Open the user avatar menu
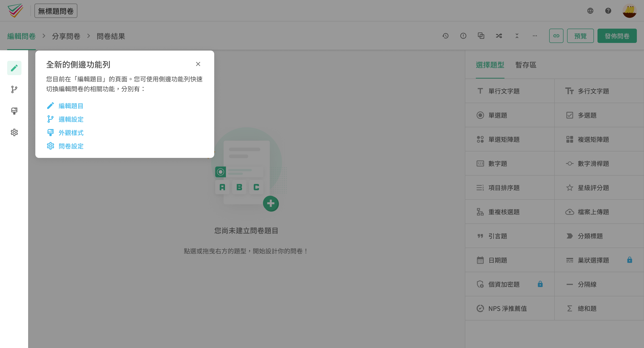Image resolution: width=644 pixels, height=348 pixels. tap(629, 11)
